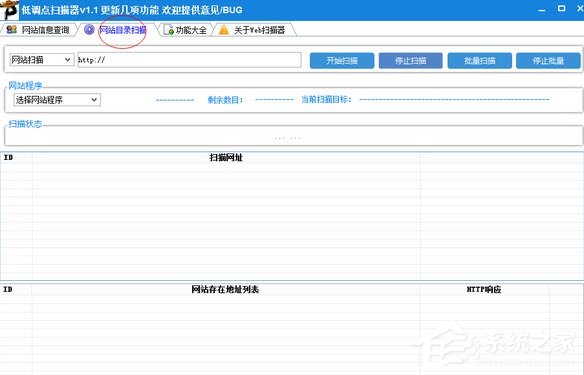The image size is (584, 375).
Task: Maximize the scanner window
Action: 562,9
